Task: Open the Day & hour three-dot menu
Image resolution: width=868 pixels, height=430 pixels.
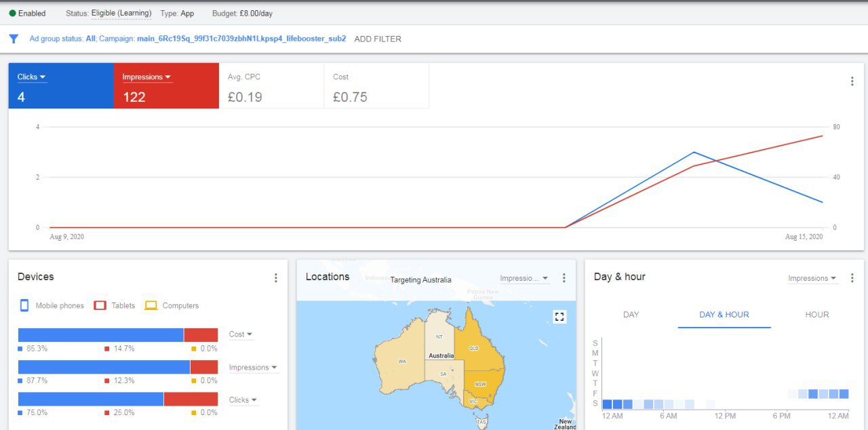Action: click(x=852, y=278)
